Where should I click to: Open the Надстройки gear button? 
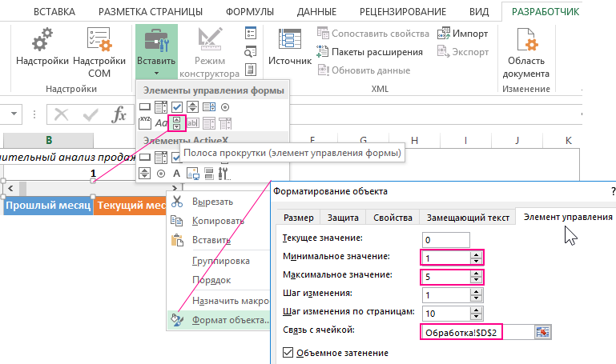tap(42, 46)
